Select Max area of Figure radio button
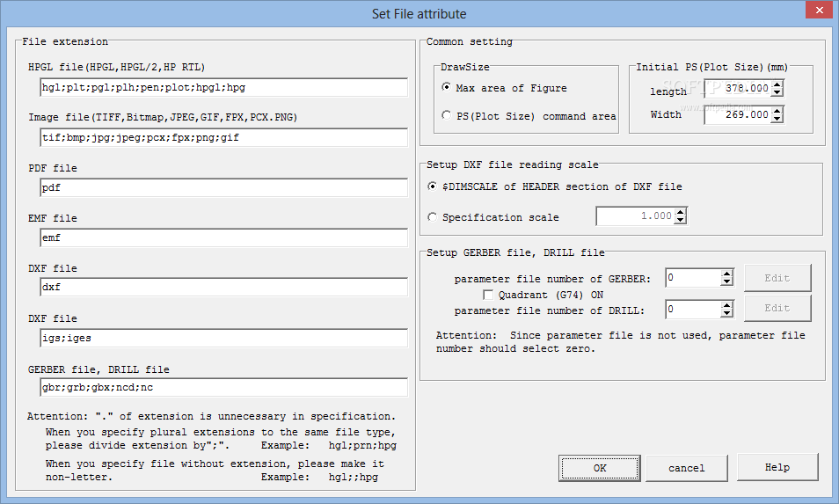The width and height of the screenshot is (839, 504). click(x=446, y=87)
